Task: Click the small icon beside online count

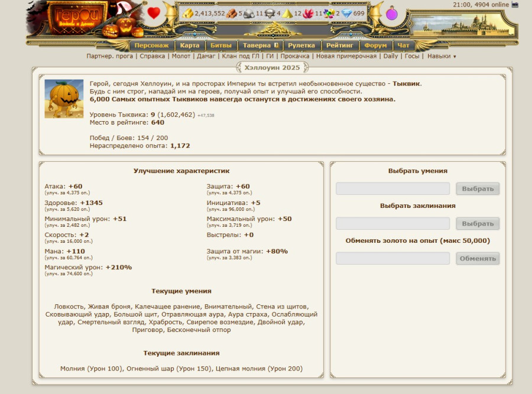Action: pos(515,5)
